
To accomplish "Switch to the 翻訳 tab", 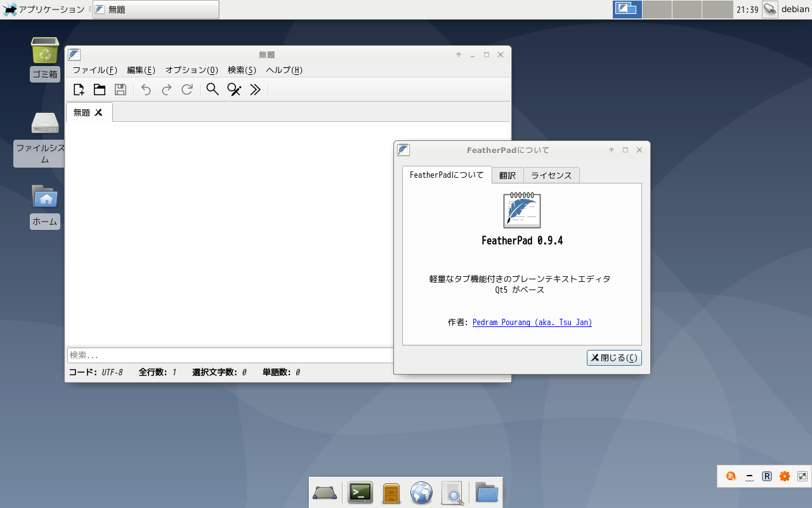I will click(507, 175).
